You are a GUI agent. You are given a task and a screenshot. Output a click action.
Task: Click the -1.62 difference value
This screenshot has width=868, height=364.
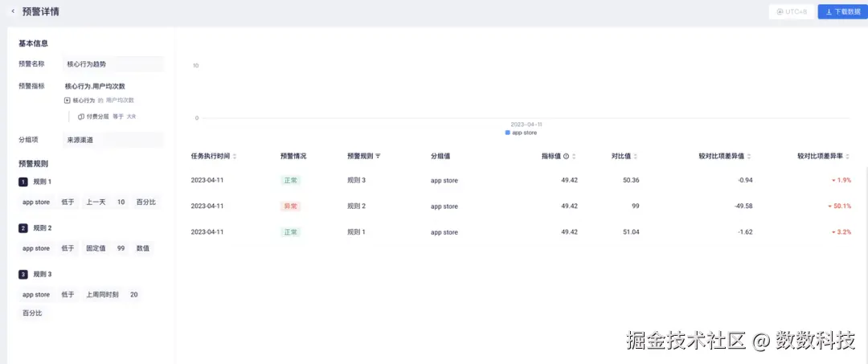point(744,232)
